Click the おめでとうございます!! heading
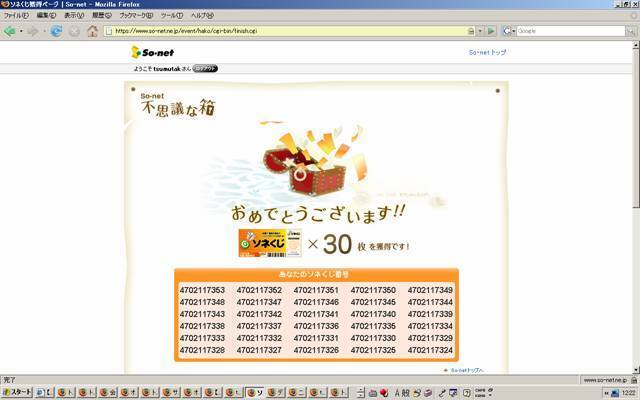Image resolution: width=640 pixels, height=400 pixels. click(318, 214)
